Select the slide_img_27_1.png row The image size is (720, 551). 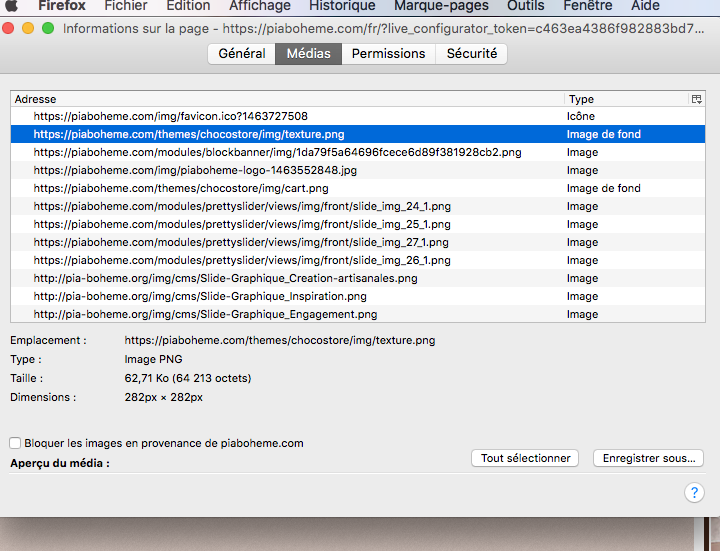click(358, 242)
